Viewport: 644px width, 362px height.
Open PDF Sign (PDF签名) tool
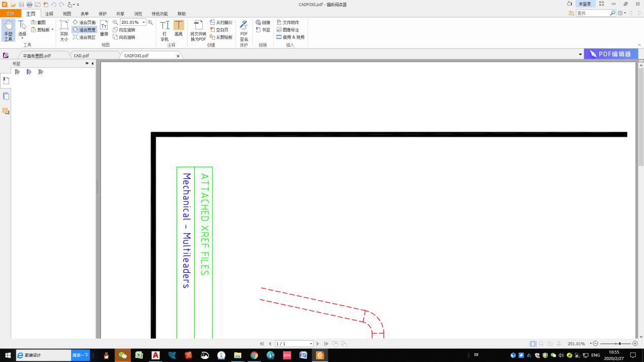(244, 30)
